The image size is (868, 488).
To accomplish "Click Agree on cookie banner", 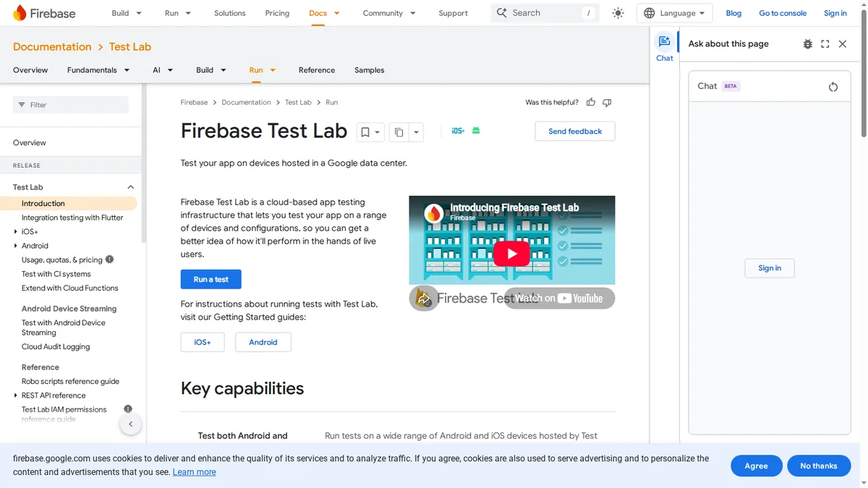I will coord(756,466).
